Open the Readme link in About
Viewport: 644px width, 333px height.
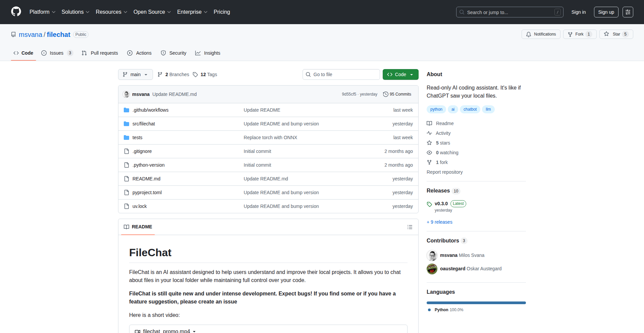point(440,123)
